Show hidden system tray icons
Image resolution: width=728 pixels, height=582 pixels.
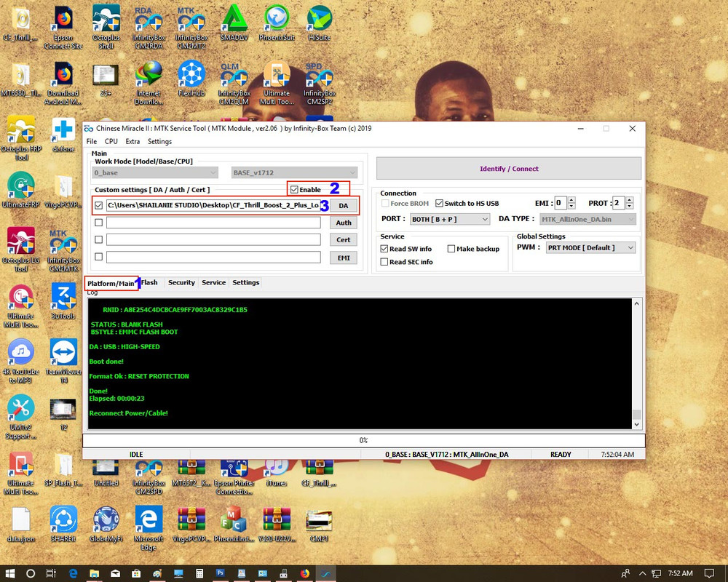[x=642, y=573]
